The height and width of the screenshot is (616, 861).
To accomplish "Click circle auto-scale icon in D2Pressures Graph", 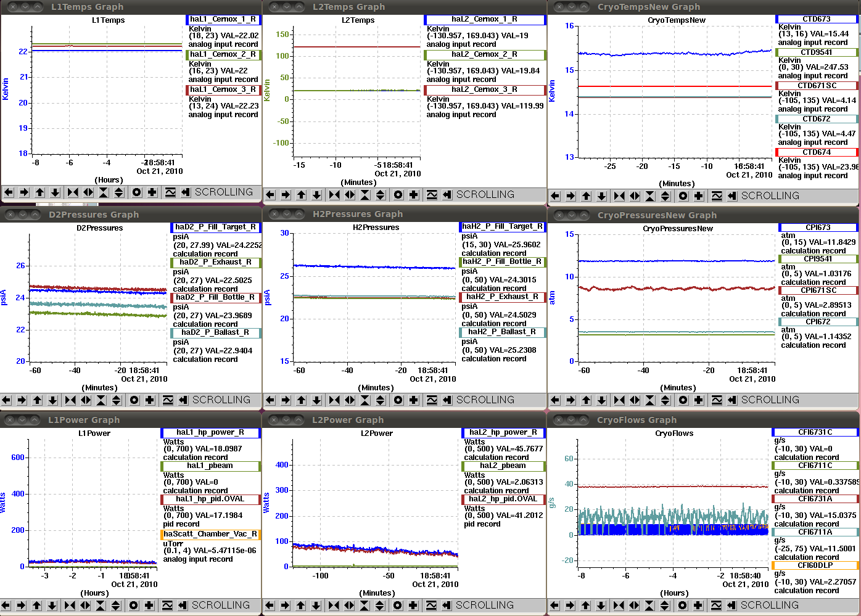I will [x=134, y=400].
